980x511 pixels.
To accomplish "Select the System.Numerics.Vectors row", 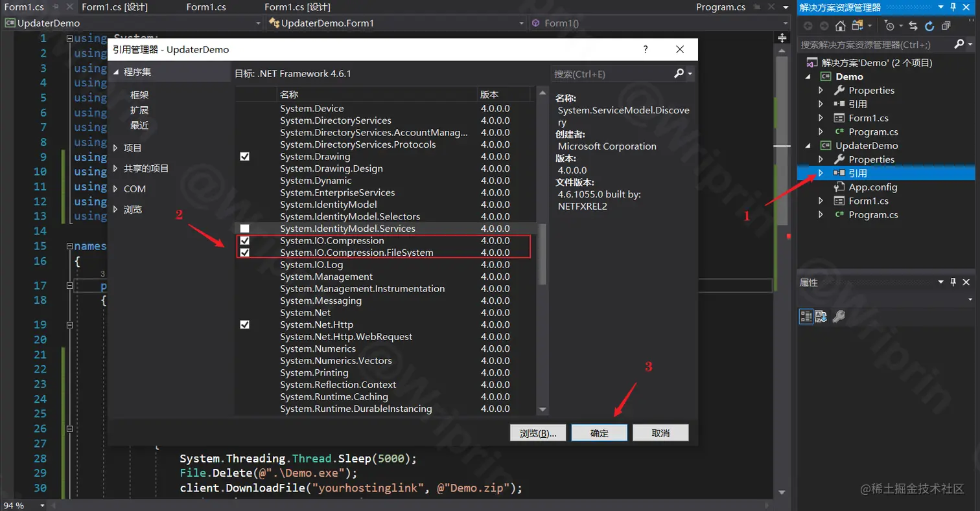I will pos(386,361).
